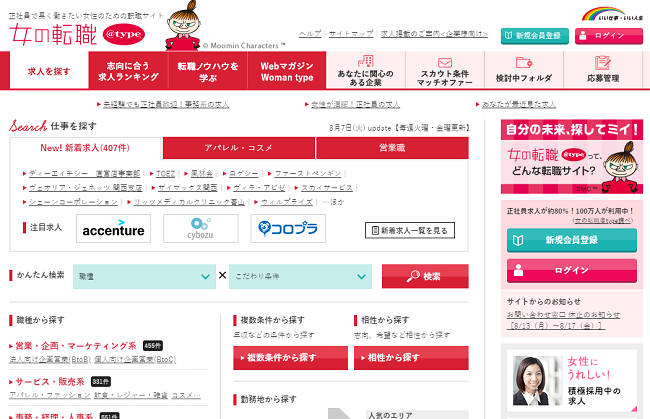Open the ヘルプ link
This screenshot has height=419, width=650.
310,34
